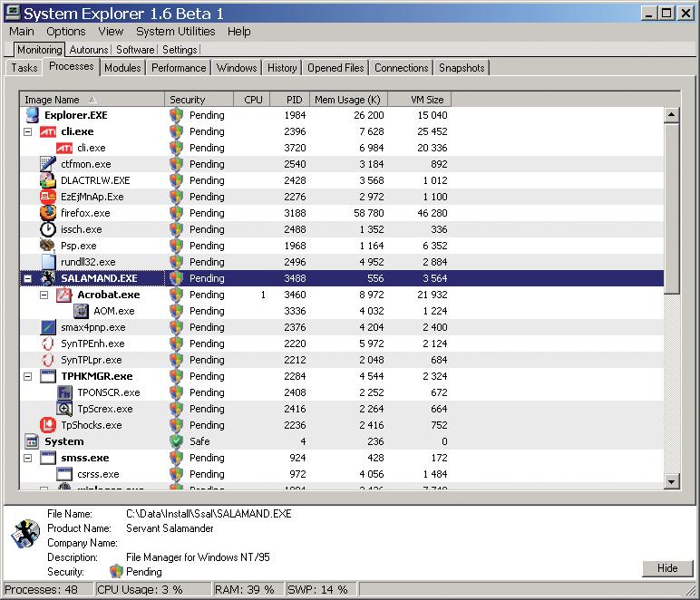Click the Hide button

click(667, 568)
